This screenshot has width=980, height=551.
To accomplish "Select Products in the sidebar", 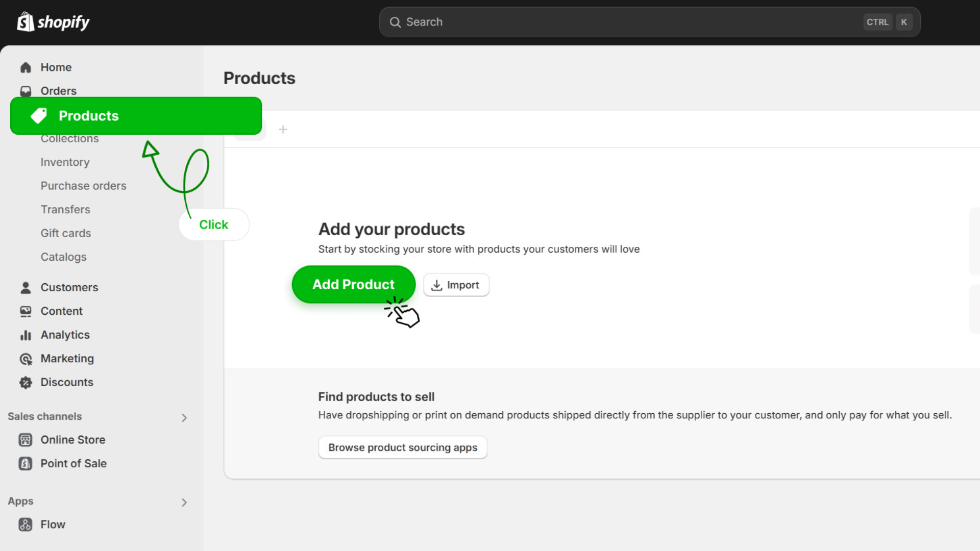I will click(x=136, y=116).
